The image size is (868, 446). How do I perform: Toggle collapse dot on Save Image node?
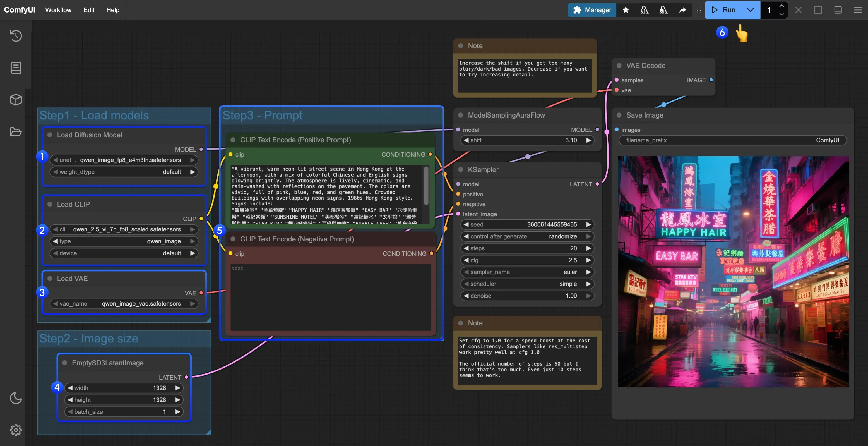tap(619, 115)
